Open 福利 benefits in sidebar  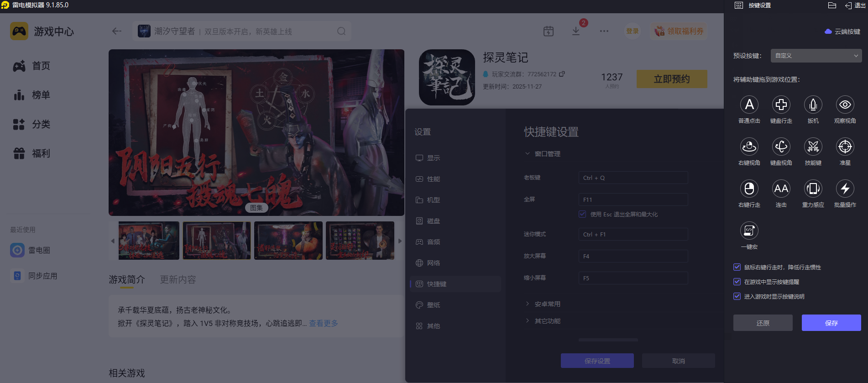coord(32,153)
